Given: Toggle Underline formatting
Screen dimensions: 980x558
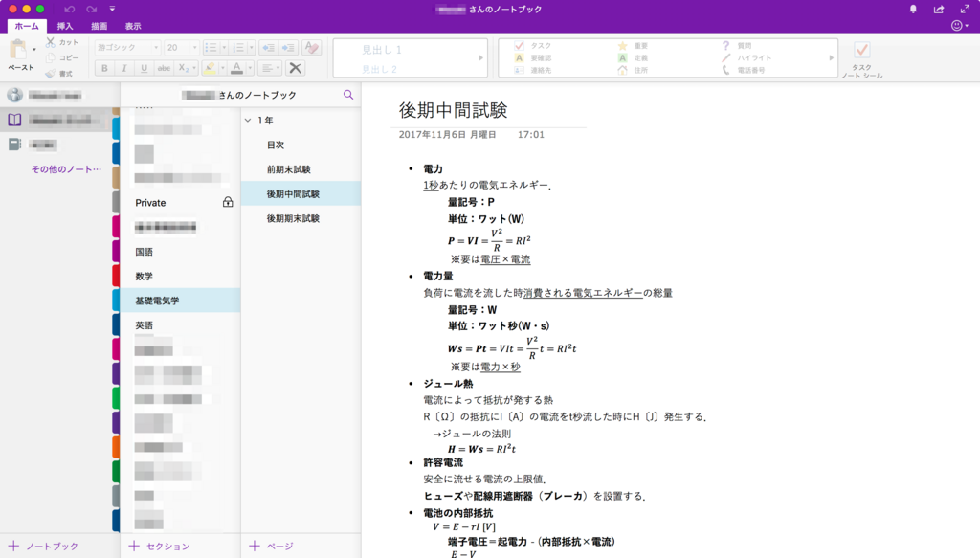Looking at the screenshot, I should 144,68.
